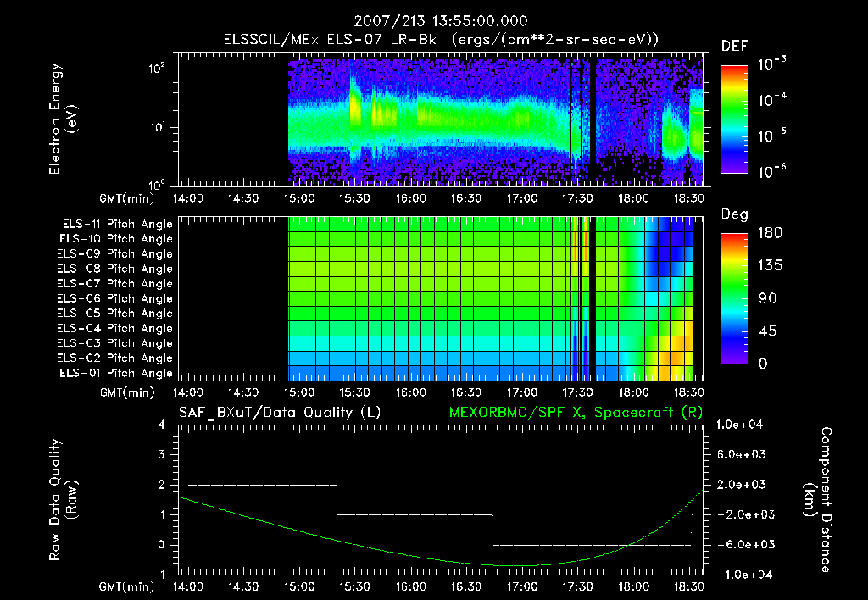Viewport: 868px width, 600px height.
Task: Select the ELS-08 Pitch Angle row label
Action: (115, 269)
